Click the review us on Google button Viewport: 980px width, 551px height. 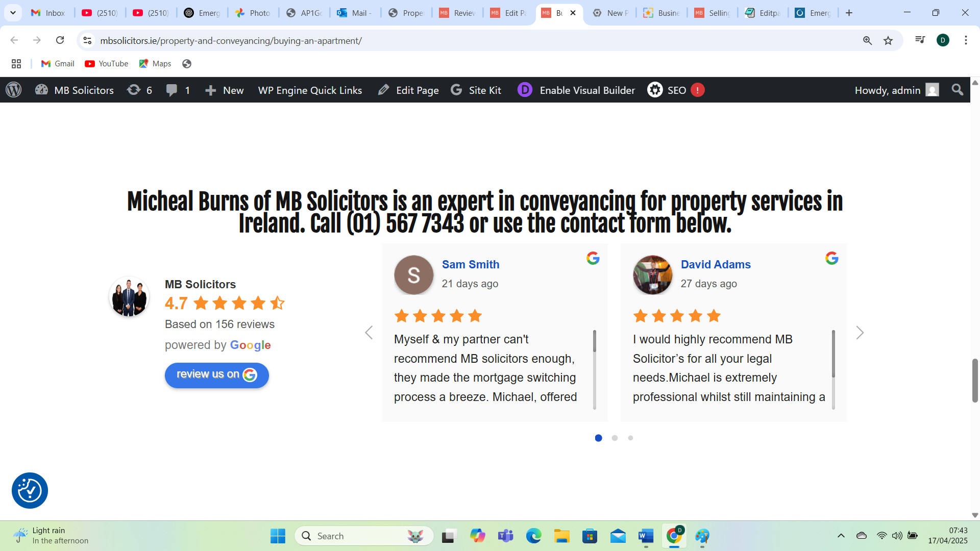click(216, 375)
